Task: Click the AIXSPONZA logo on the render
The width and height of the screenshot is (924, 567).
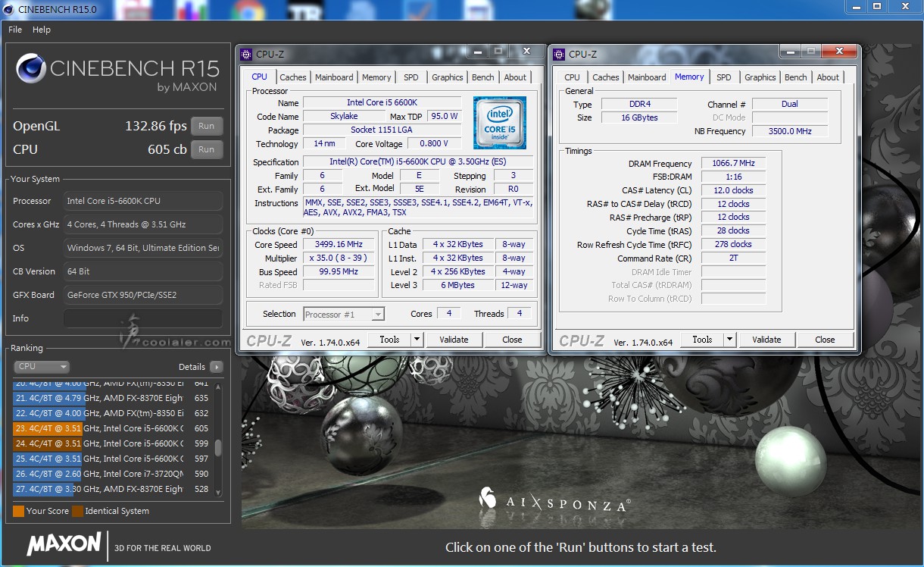Action: (555, 500)
